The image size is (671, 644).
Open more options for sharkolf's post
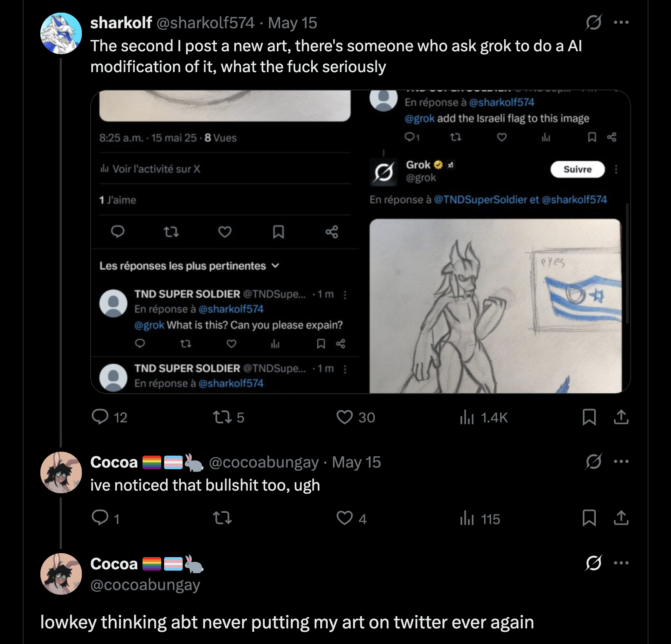621,22
